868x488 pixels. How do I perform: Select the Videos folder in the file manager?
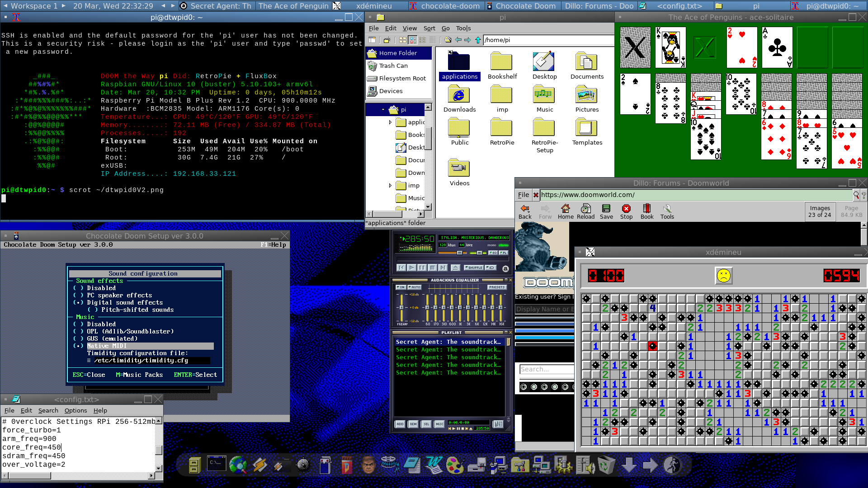tap(459, 172)
